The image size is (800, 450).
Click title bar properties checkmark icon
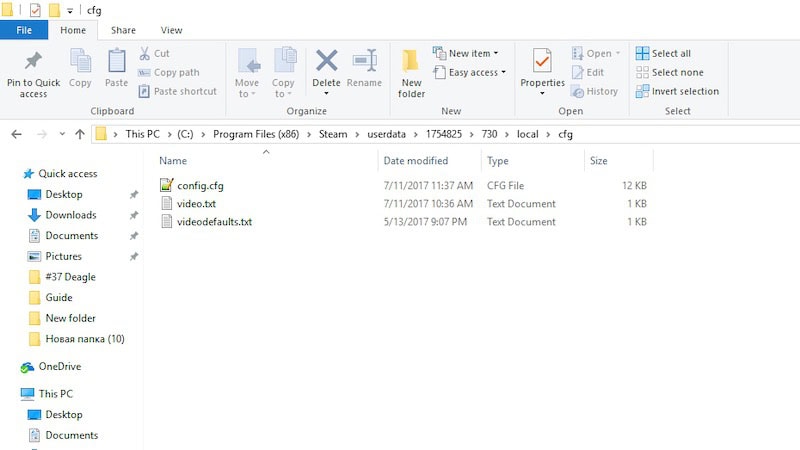(35, 10)
